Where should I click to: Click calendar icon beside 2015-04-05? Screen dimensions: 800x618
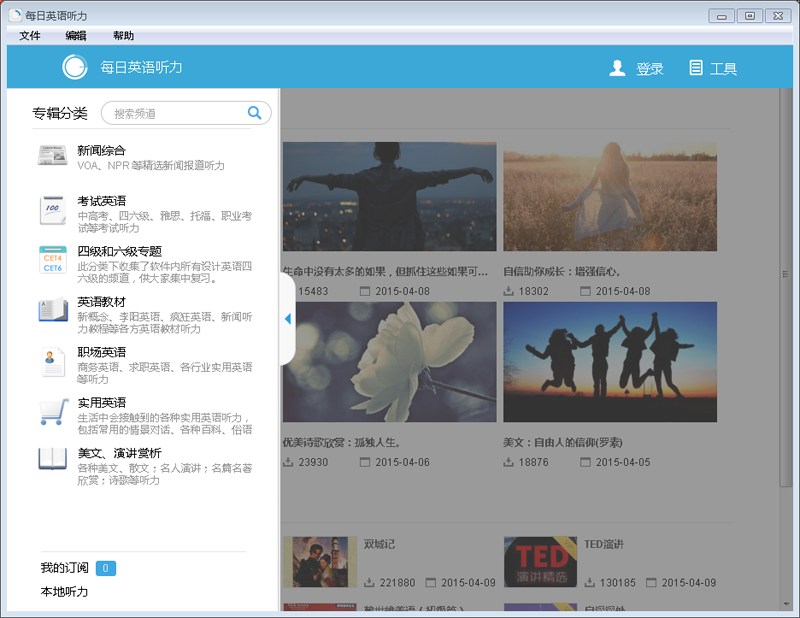(585, 462)
